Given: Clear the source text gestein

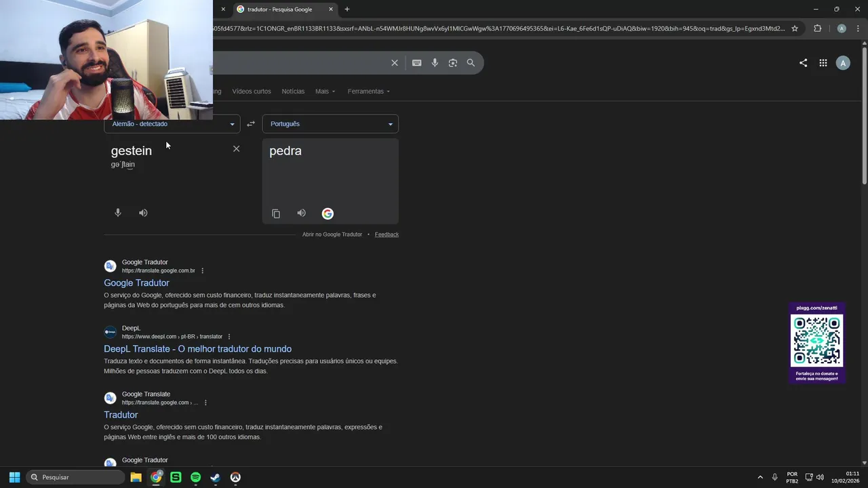Looking at the screenshot, I should point(236,148).
